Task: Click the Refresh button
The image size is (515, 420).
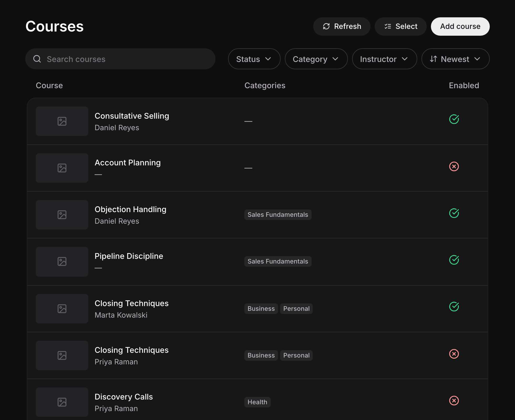Action: pyautogui.click(x=342, y=27)
